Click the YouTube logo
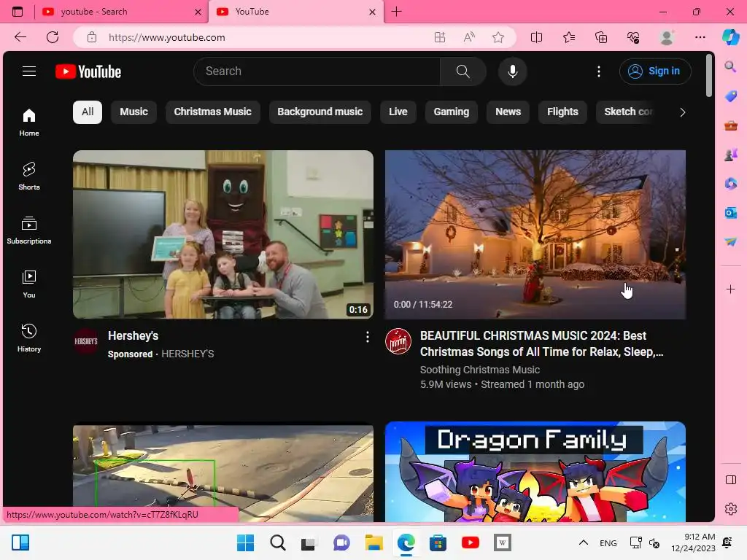The image size is (747, 560). 88,71
